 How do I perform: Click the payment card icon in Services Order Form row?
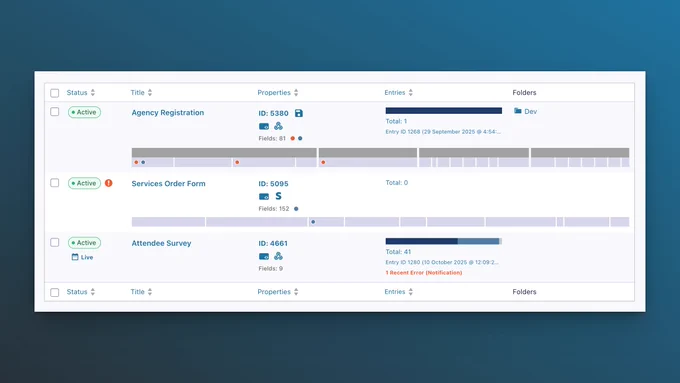pyautogui.click(x=264, y=196)
